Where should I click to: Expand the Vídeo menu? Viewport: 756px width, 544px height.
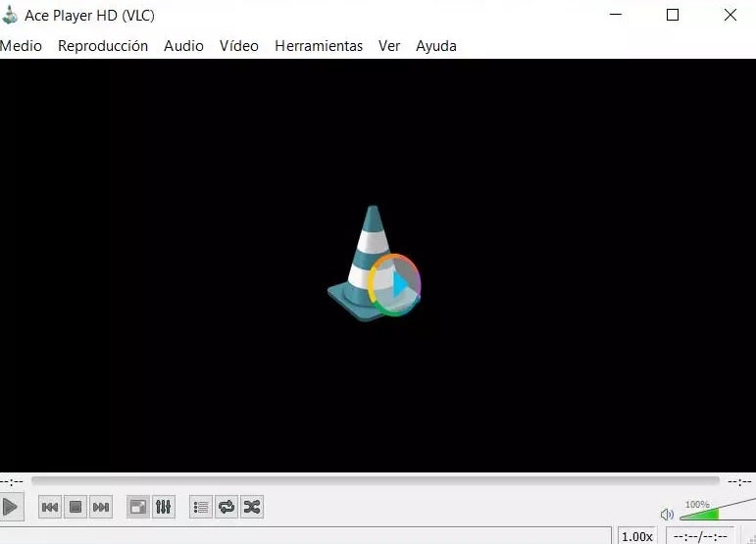239,46
